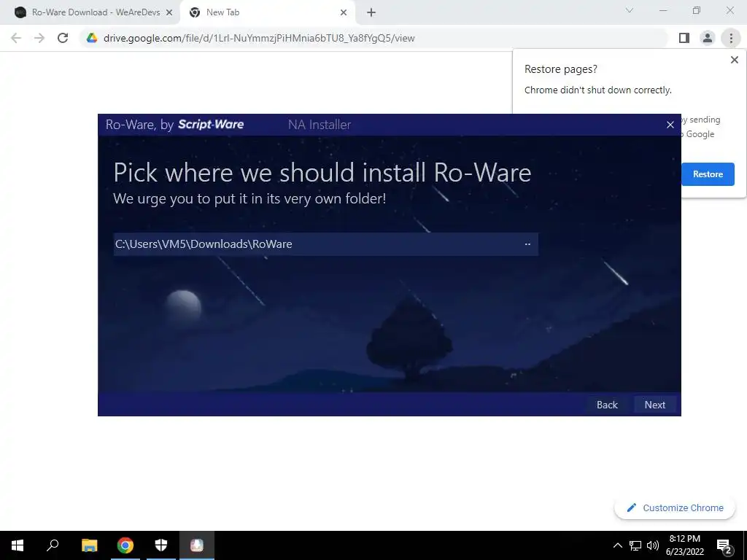The height and width of the screenshot is (560, 747).
Task: Restore Chrome pages with Restore button
Action: [x=708, y=174]
